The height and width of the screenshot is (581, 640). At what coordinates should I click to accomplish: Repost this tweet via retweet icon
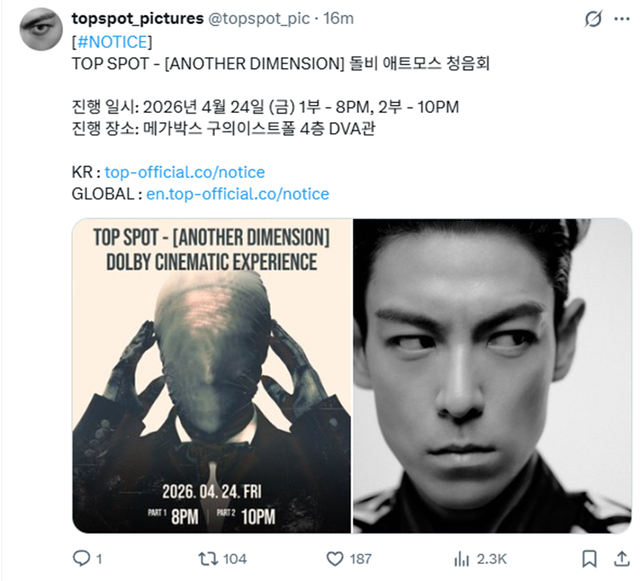click(x=208, y=559)
